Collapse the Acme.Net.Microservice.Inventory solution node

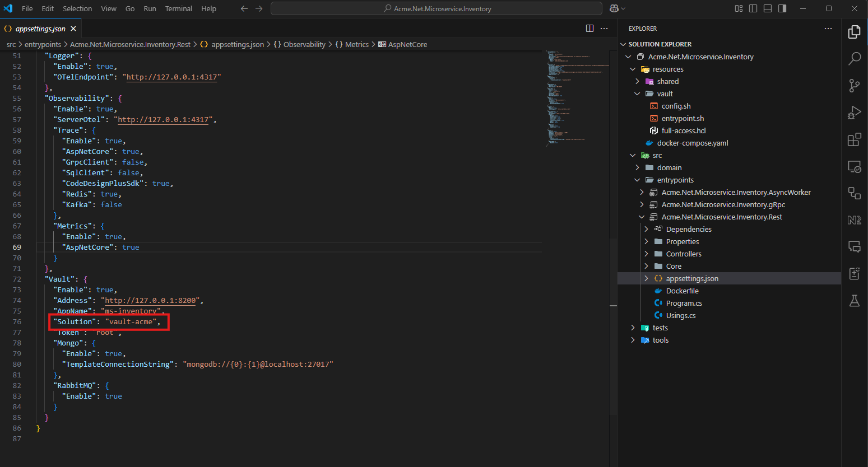(x=628, y=57)
